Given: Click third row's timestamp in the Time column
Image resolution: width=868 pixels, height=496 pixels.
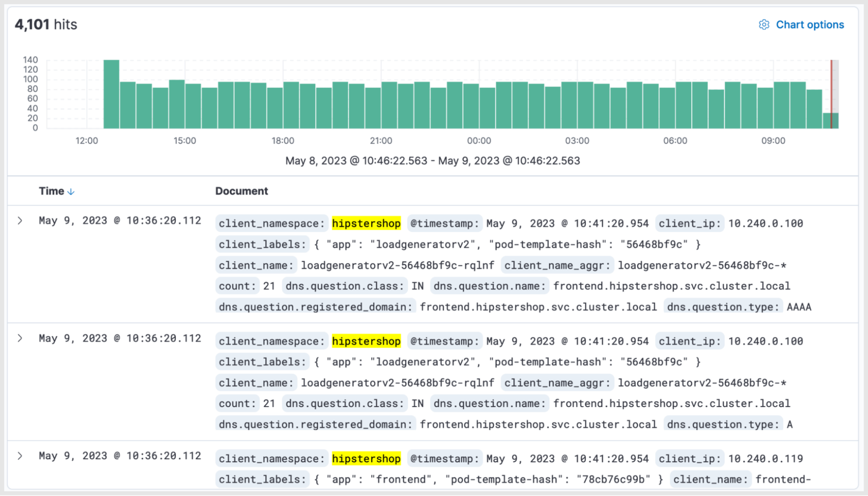Looking at the screenshot, I should point(120,456).
